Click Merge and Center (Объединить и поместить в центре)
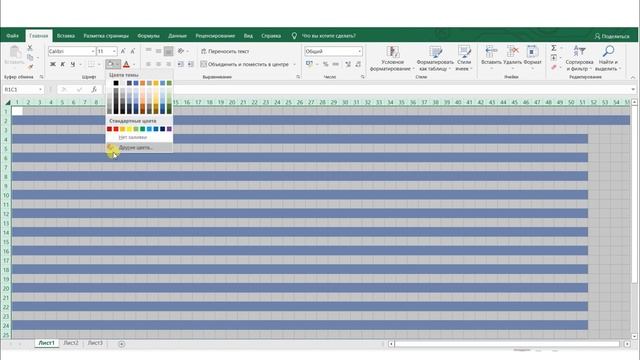640x360 pixels. coord(244,64)
